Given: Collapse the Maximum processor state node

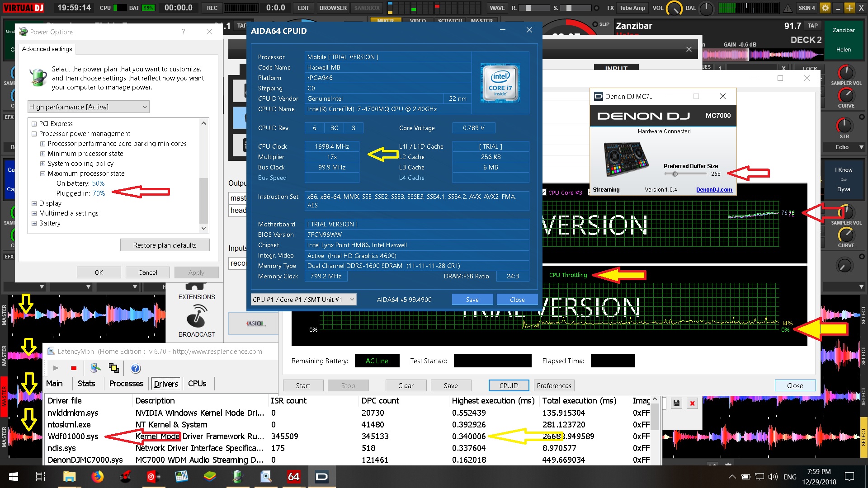Looking at the screenshot, I should [42, 174].
